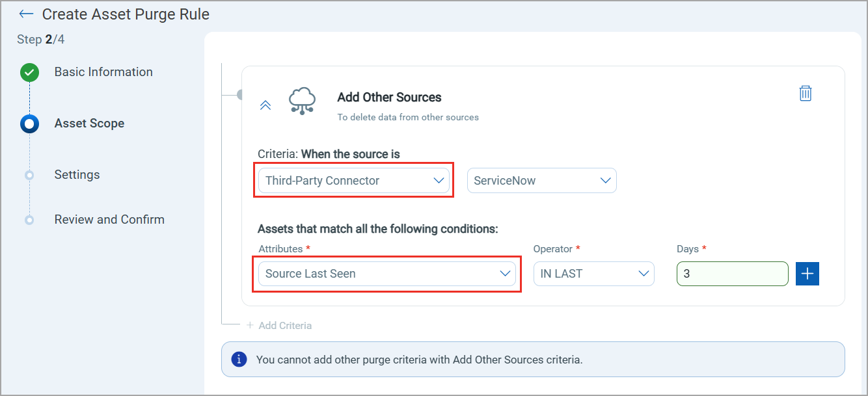Open the IN LAST operator dropdown
The width and height of the screenshot is (868, 396).
(x=593, y=274)
